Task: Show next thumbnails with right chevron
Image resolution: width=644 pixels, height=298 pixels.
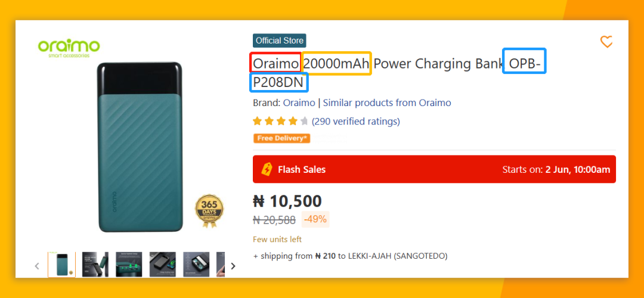Action: (233, 266)
